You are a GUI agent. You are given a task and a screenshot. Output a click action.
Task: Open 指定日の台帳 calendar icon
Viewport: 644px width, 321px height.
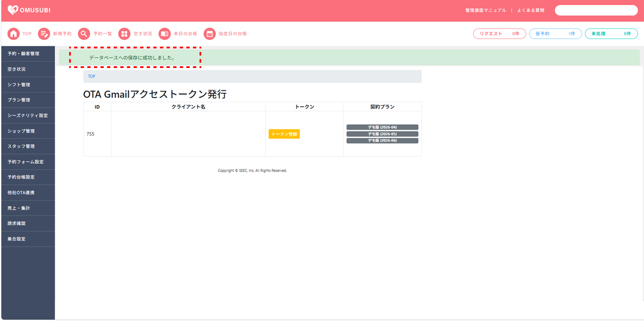click(210, 34)
